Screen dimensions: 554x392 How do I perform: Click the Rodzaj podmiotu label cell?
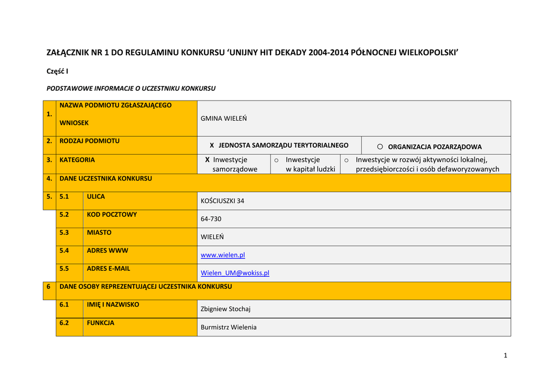[89, 141]
